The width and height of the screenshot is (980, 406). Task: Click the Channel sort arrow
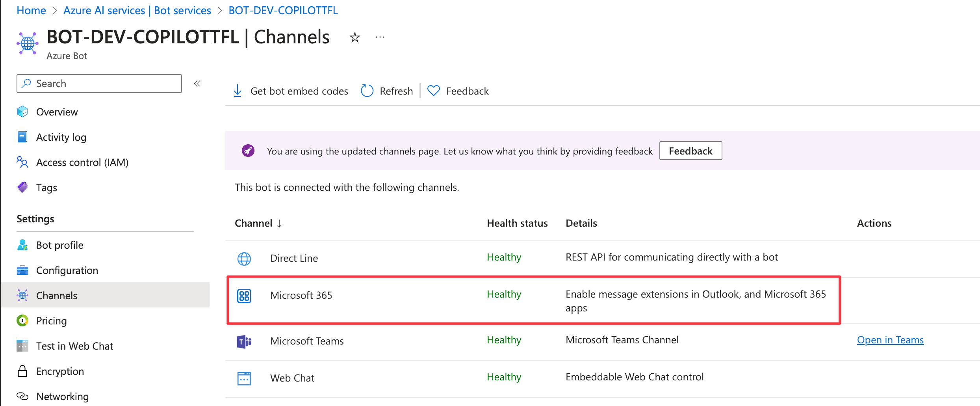279,223
